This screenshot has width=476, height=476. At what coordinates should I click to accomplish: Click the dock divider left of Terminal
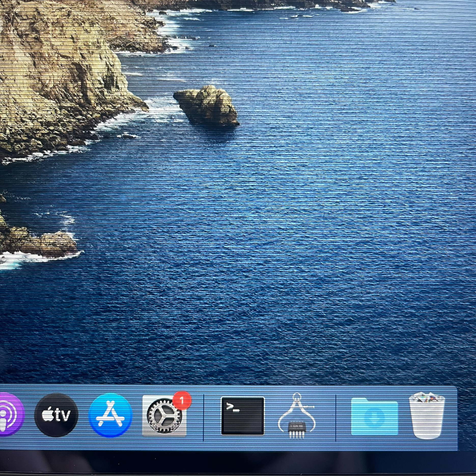point(204,417)
